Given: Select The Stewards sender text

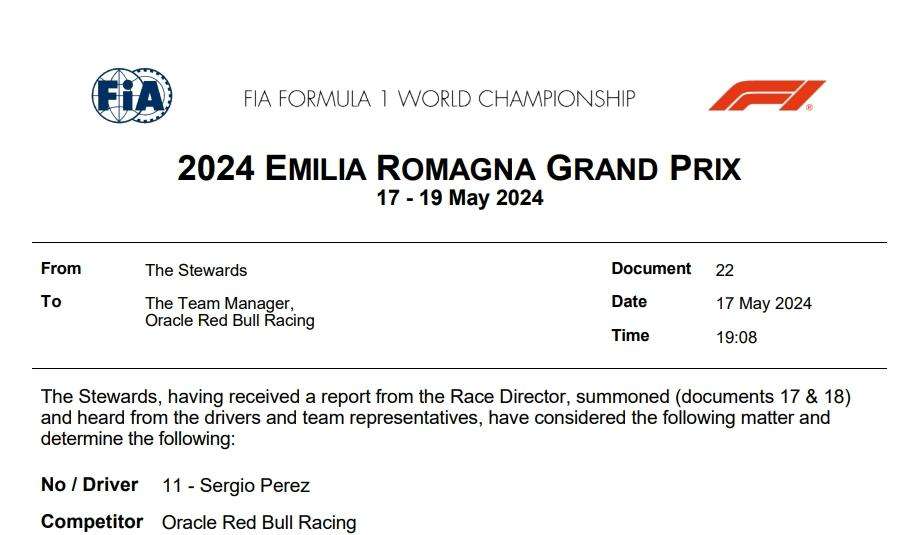Looking at the screenshot, I should [x=196, y=270].
